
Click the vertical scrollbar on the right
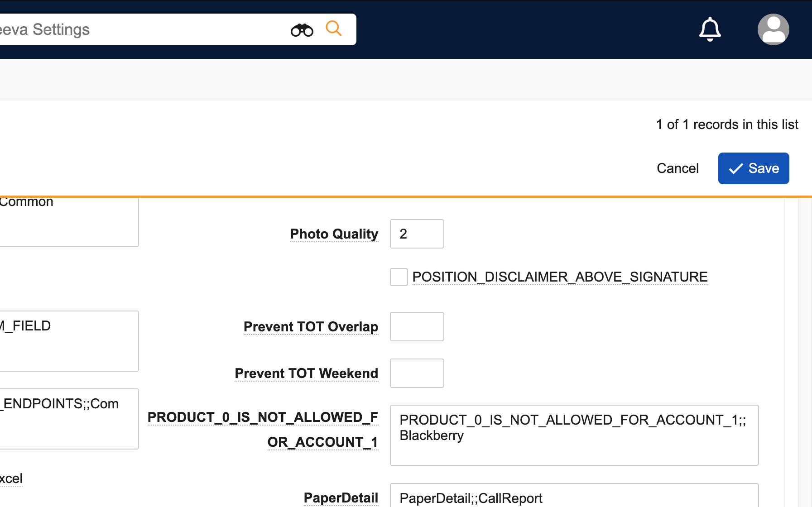pyautogui.click(x=805, y=353)
